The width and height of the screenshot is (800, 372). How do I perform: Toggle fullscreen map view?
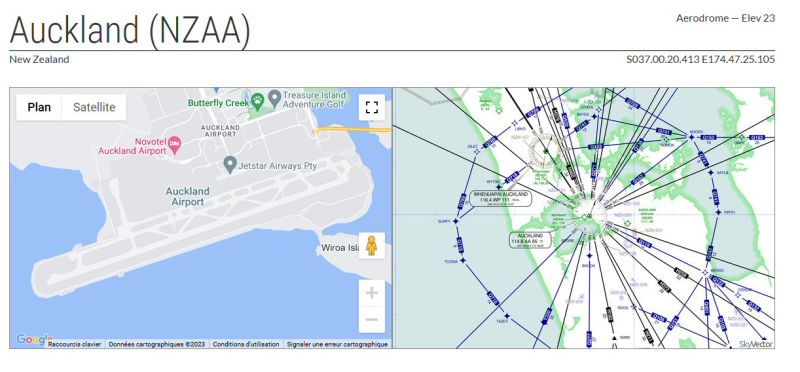click(372, 107)
